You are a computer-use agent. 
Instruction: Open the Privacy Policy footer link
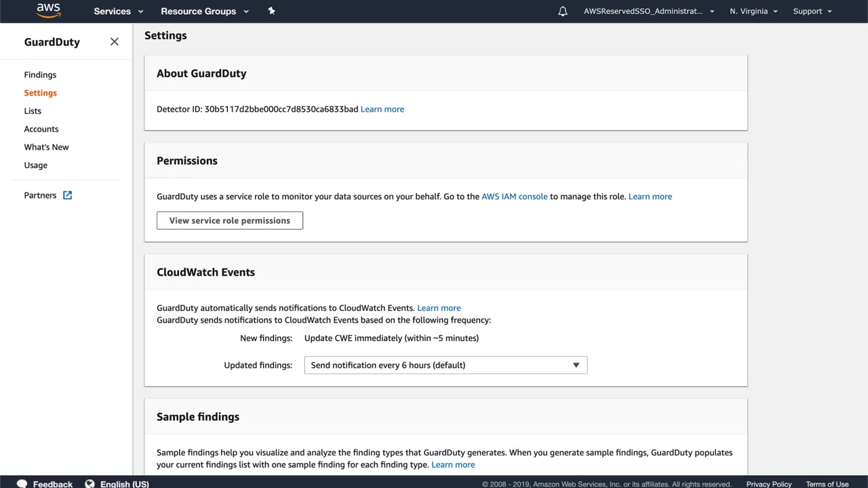768,484
